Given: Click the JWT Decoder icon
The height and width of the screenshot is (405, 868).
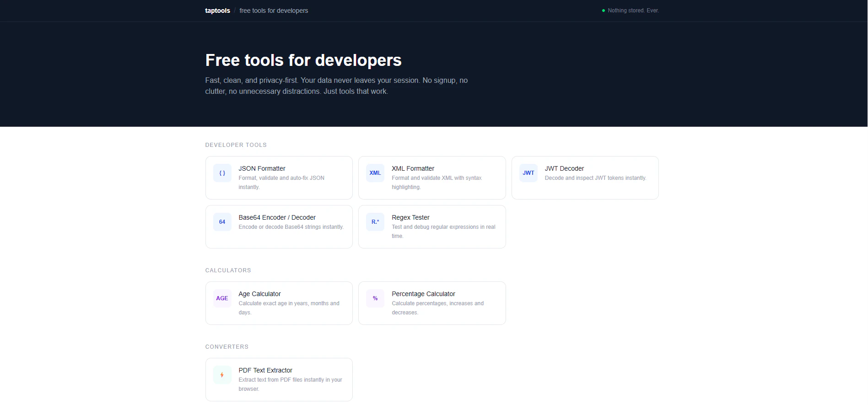Looking at the screenshot, I should 528,173.
